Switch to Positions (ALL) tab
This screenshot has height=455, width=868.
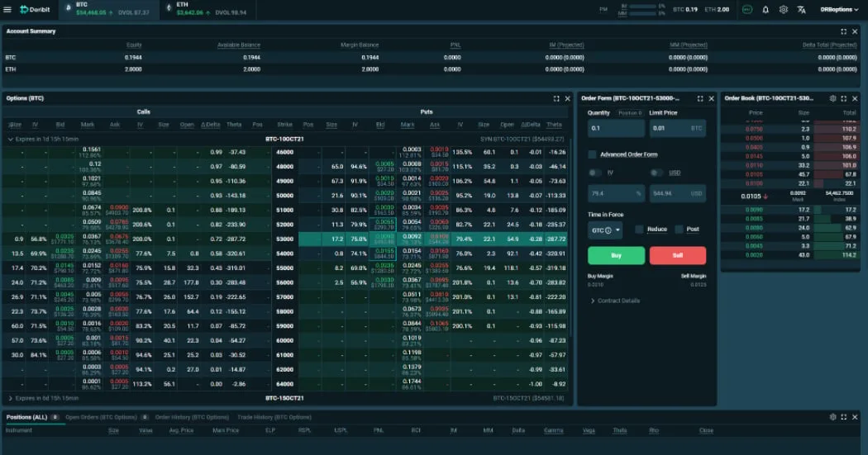click(x=32, y=417)
